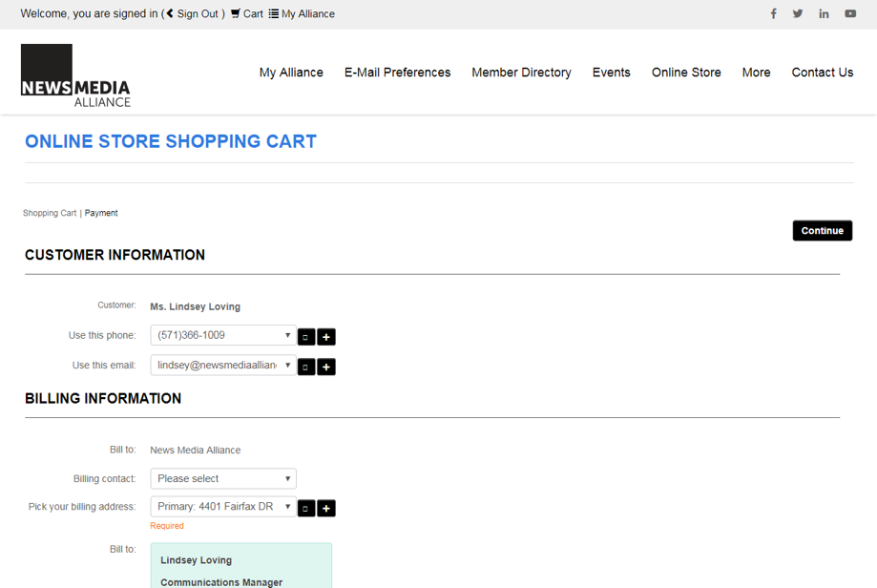
Task: Expand the More navigation menu
Action: [x=756, y=73]
